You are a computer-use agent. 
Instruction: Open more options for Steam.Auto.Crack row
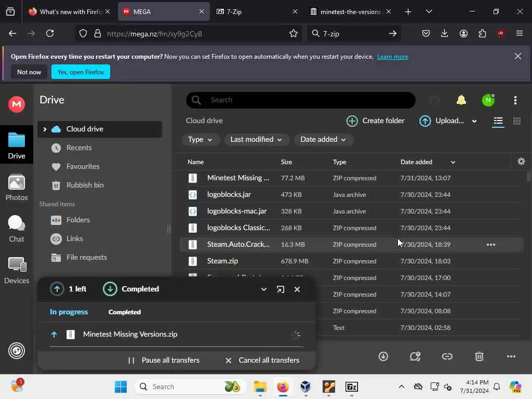(x=491, y=245)
